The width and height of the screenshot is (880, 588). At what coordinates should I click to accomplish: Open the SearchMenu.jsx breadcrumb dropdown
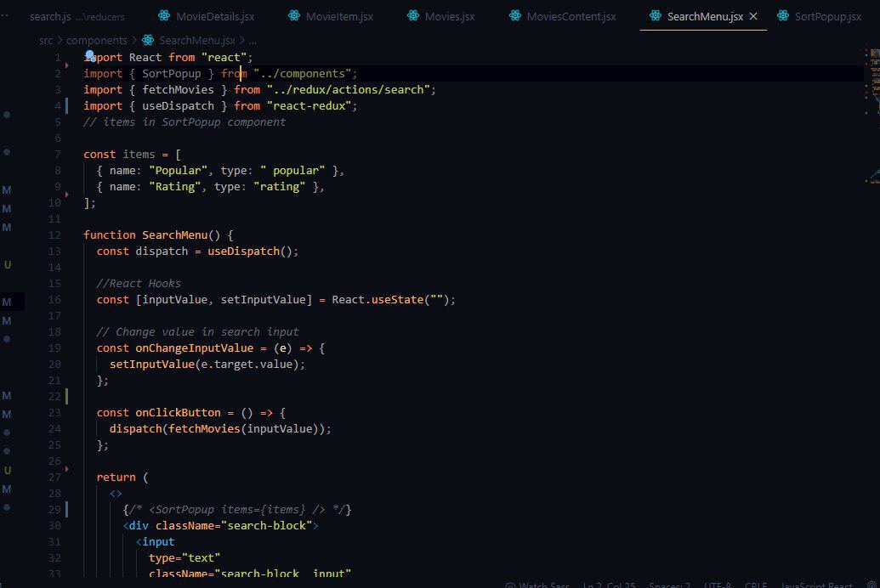pos(197,41)
